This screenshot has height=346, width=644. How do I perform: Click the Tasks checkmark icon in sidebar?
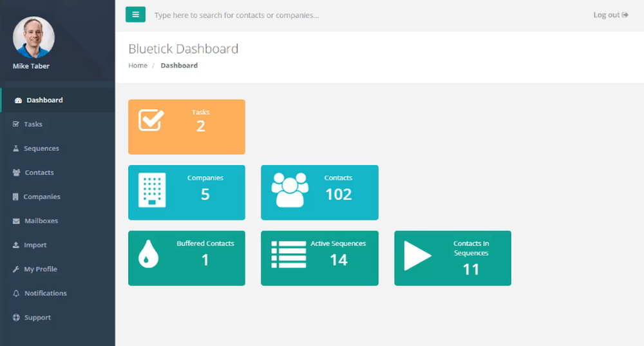[16, 124]
